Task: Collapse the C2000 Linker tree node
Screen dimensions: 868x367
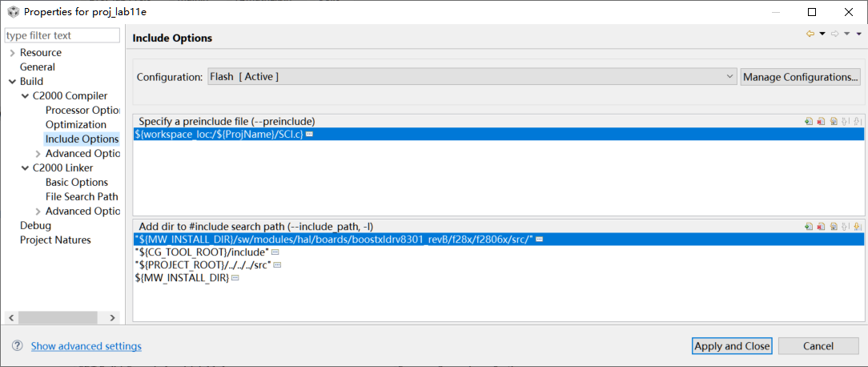Action: pyautogui.click(x=25, y=168)
